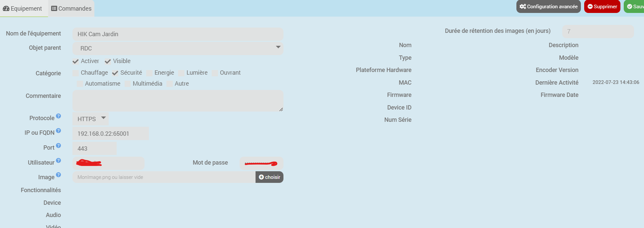Image resolution: width=644 pixels, height=228 pixels.
Task: Click the list icon on Commandes tab
Action: pos(54,9)
